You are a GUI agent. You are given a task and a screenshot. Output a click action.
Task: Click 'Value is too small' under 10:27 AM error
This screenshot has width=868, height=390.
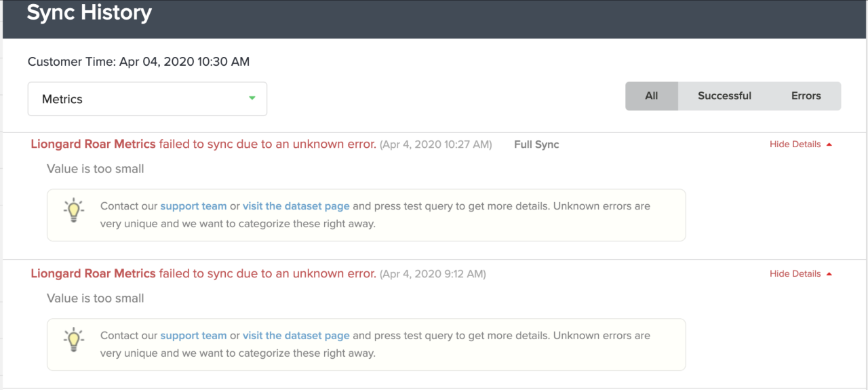point(96,169)
